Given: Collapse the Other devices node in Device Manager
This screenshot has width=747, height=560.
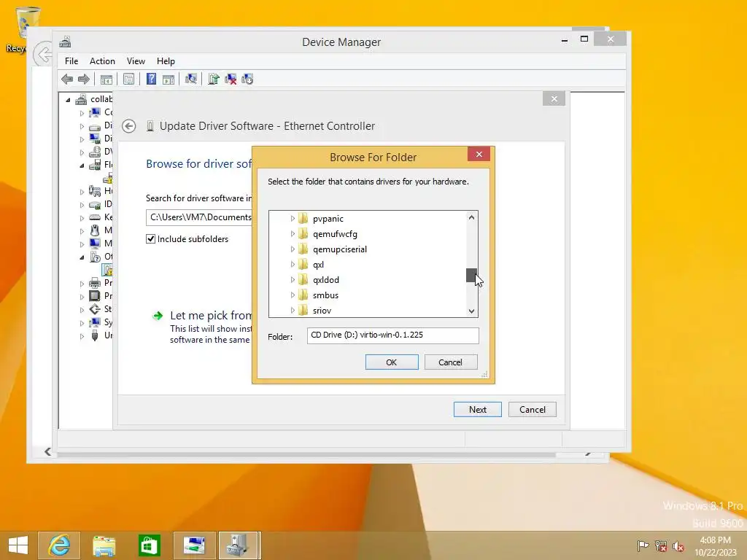Looking at the screenshot, I should [x=82, y=257].
